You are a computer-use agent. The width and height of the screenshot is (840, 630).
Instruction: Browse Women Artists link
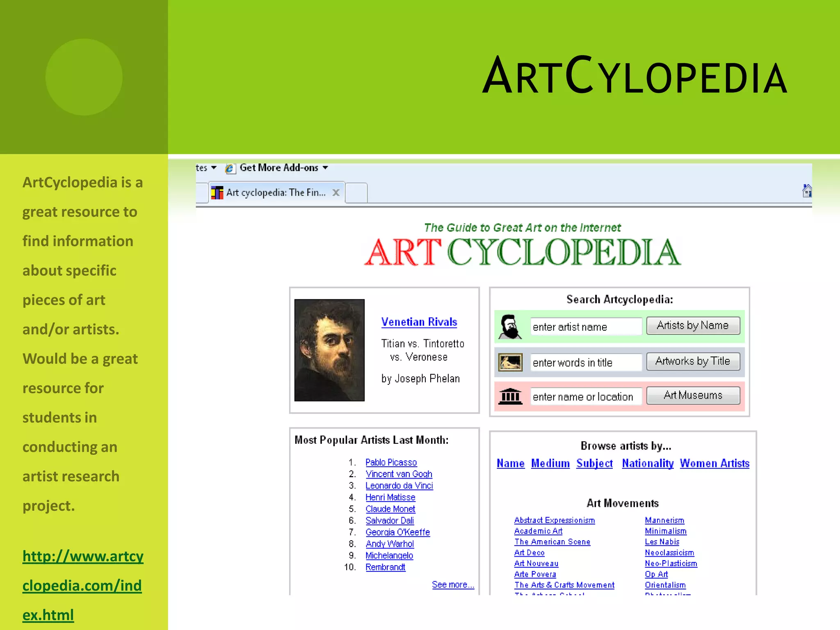pos(714,463)
